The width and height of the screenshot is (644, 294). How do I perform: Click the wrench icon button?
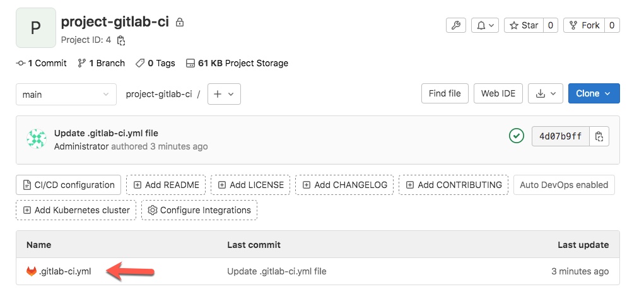tap(456, 25)
